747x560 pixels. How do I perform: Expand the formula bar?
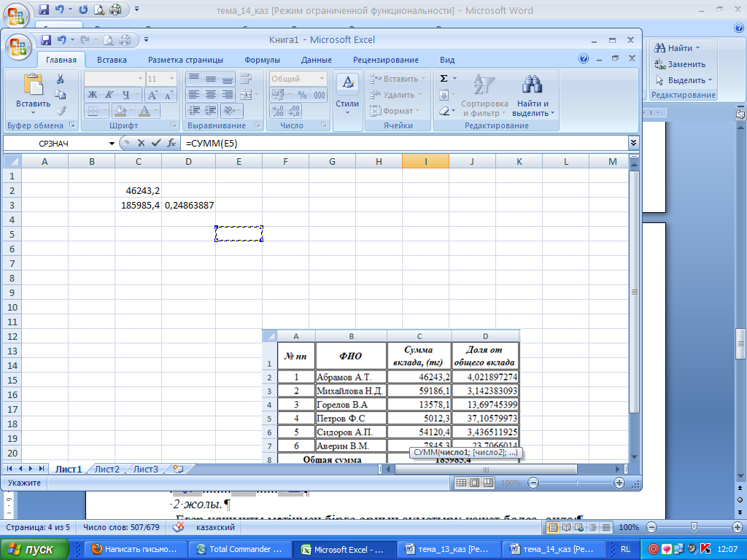tap(633, 143)
